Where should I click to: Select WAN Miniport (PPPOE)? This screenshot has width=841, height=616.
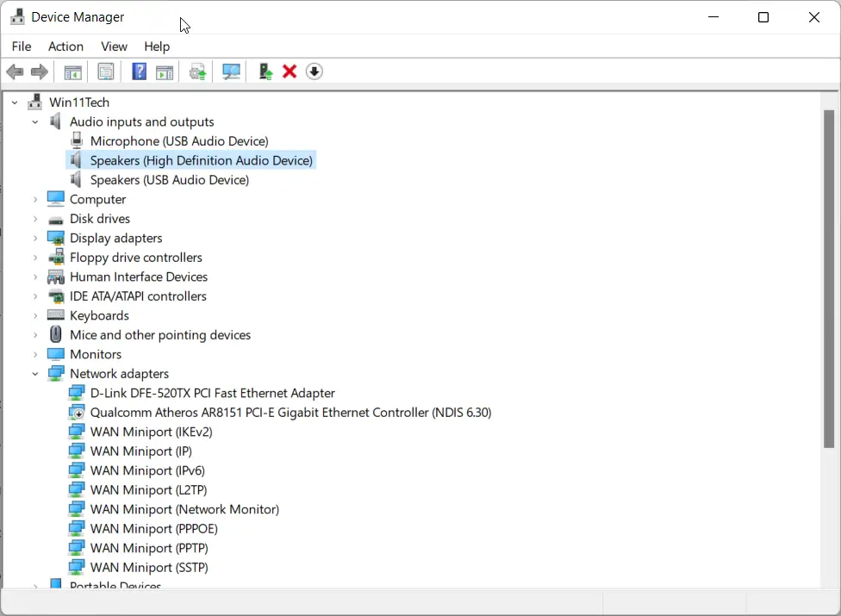tap(154, 528)
